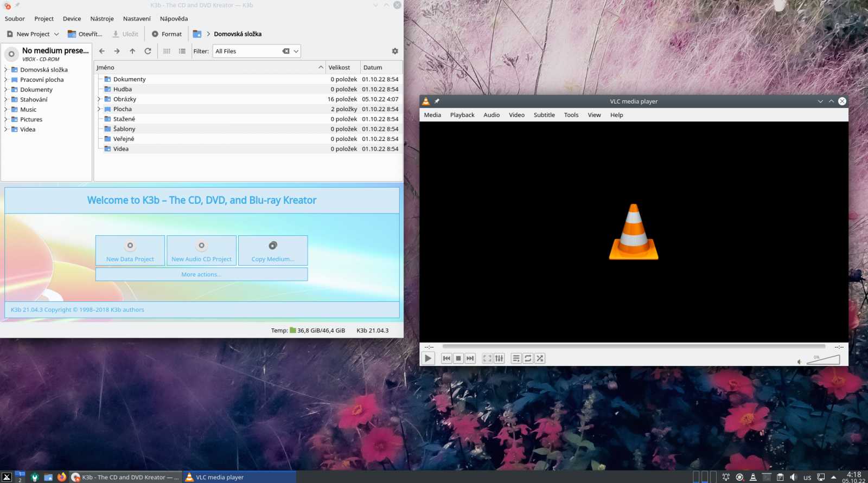Image resolution: width=868 pixels, height=483 pixels.
Task: Skip to previous media in VLC
Action: tap(446, 358)
